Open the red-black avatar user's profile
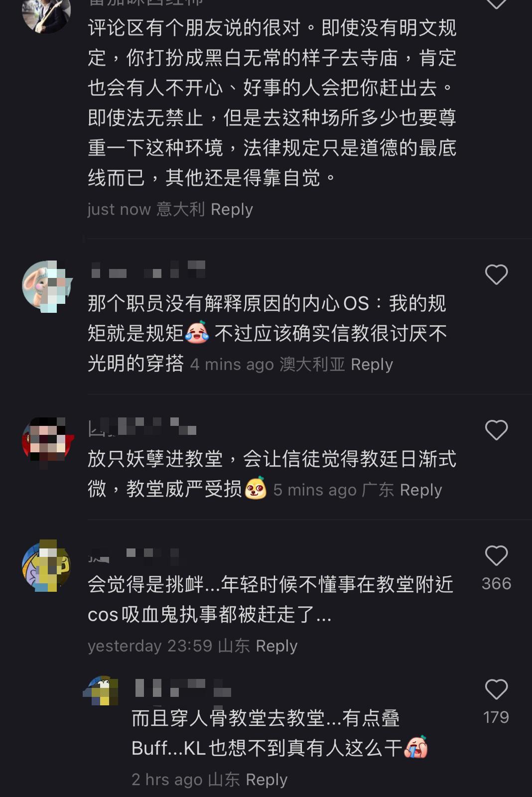The width and height of the screenshot is (532, 797). pos(48,441)
